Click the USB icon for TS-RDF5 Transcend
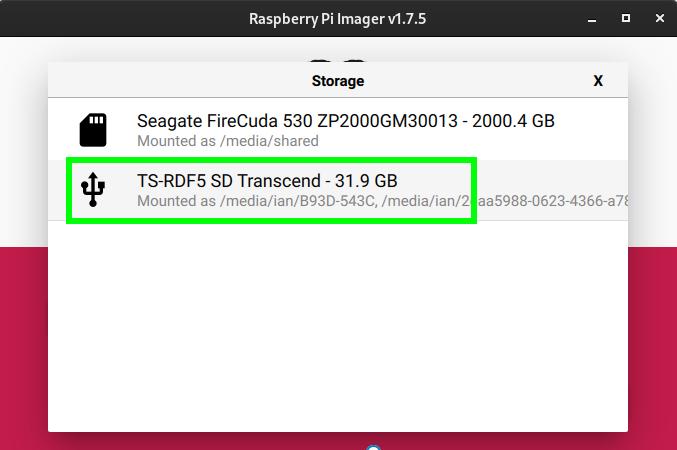This screenshot has height=450, width=677. pos(93,189)
